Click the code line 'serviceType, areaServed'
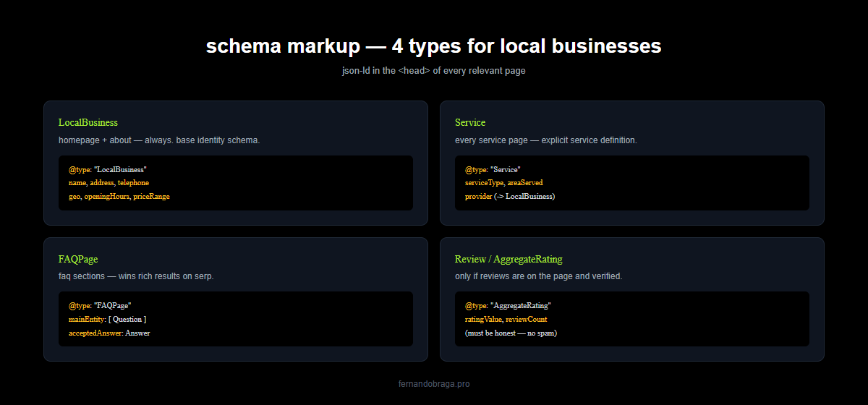 pyautogui.click(x=504, y=183)
